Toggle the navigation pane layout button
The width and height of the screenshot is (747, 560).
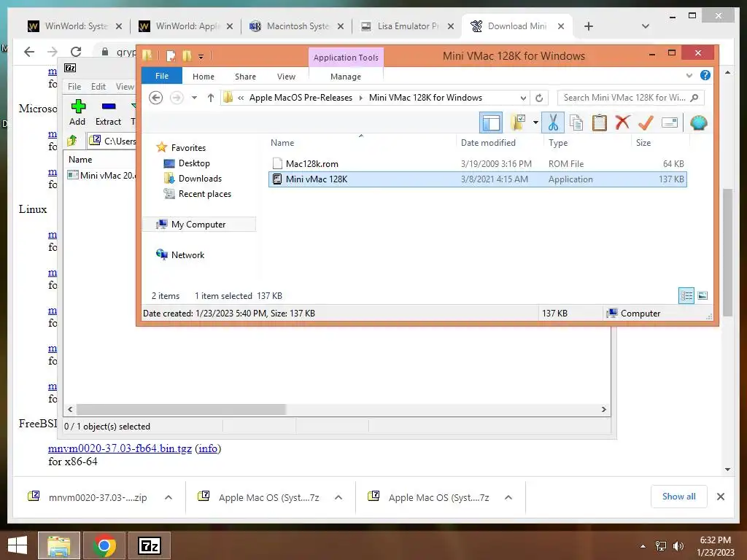click(x=491, y=122)
